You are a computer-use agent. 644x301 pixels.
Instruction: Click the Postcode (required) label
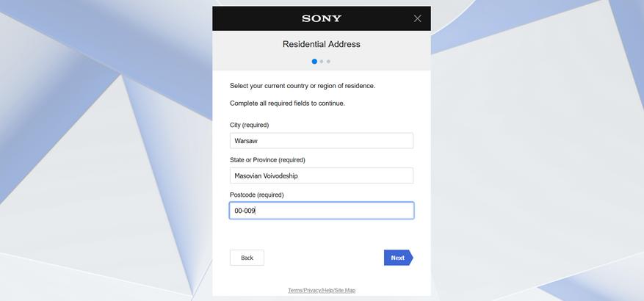click(256, 195)
